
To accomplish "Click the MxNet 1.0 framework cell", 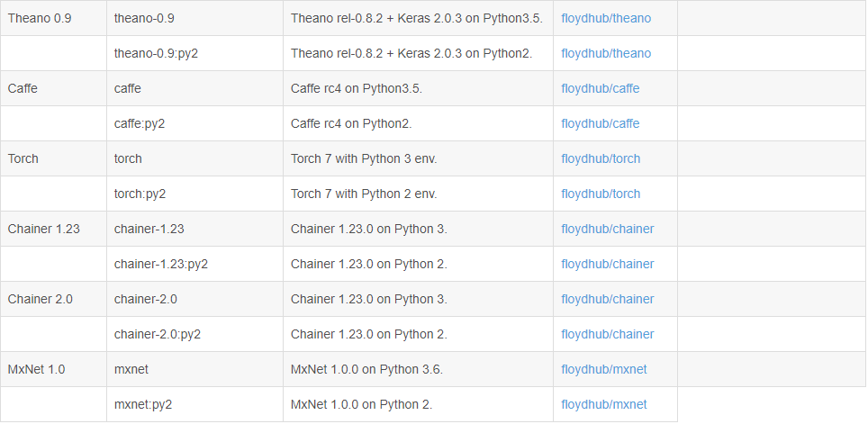I will coord(36,369).
